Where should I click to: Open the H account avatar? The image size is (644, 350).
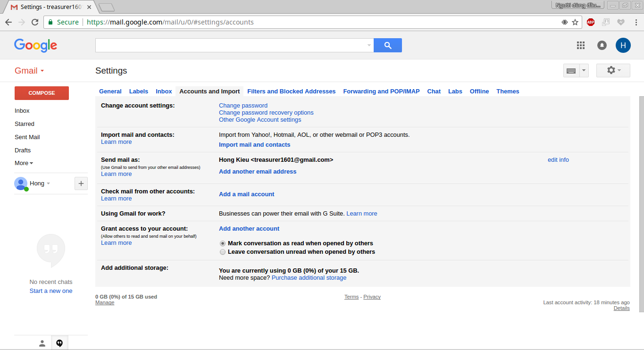(x=623, y=45)
